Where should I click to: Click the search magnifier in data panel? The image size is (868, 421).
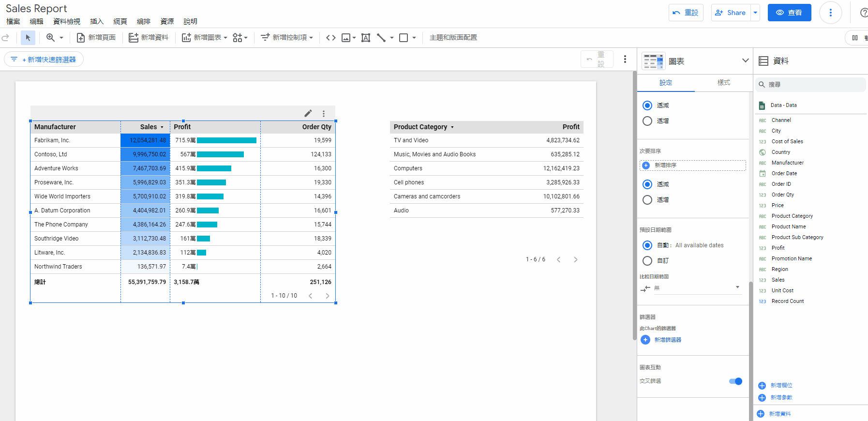point(762,85)
